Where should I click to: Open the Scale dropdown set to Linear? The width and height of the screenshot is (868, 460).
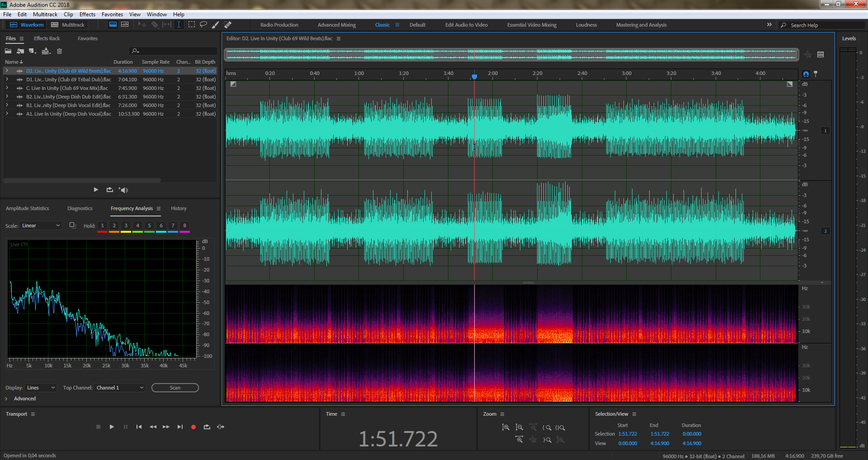[41, 225]
